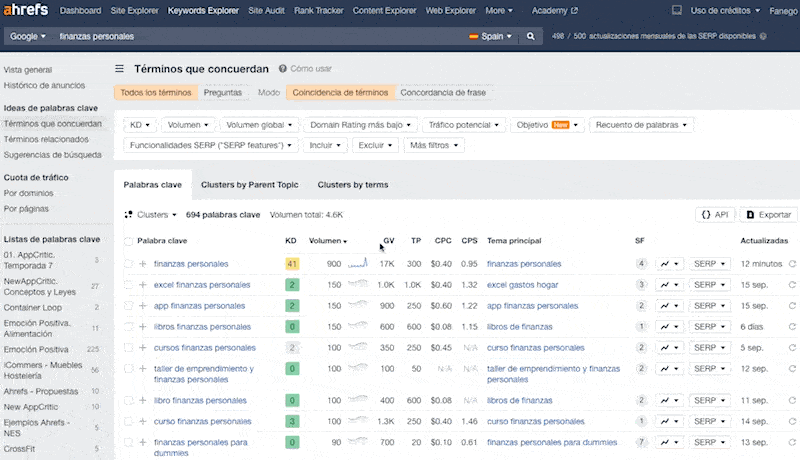Screen dimensions: 800x460
Task: Click the Clusters icon above the table
Action: 129,215
